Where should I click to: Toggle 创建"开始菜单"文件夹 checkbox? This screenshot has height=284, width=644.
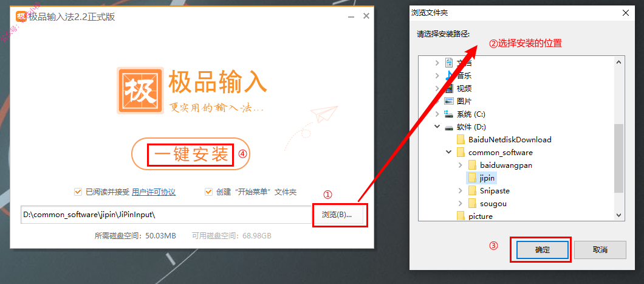pos(208,192)
